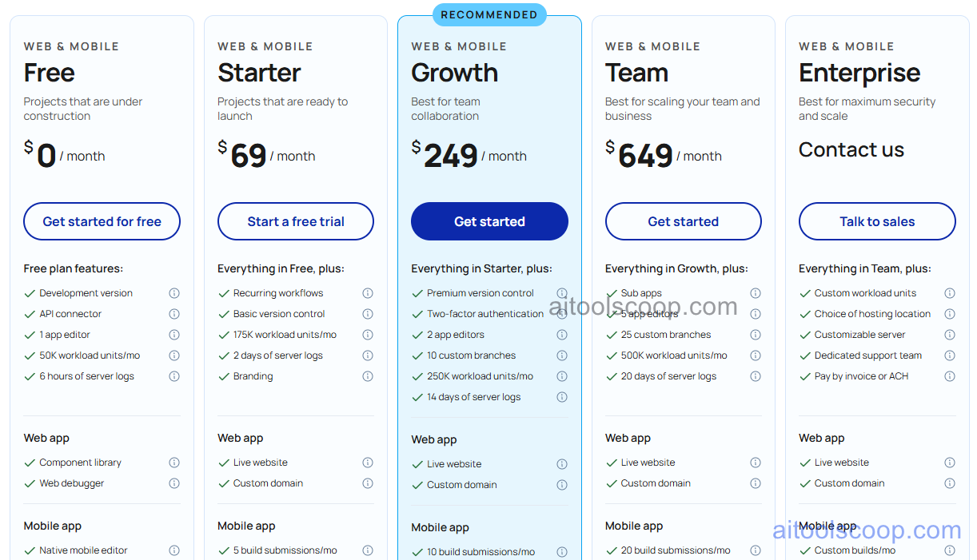Show details for 10 custom branches
The image size is (977, 560).
click(x=562, y=355)
